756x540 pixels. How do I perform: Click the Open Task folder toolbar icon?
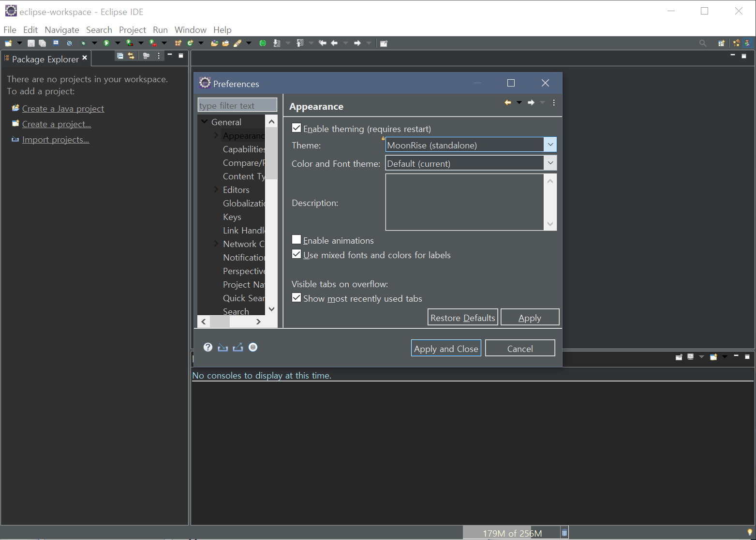tap(225, 43)
